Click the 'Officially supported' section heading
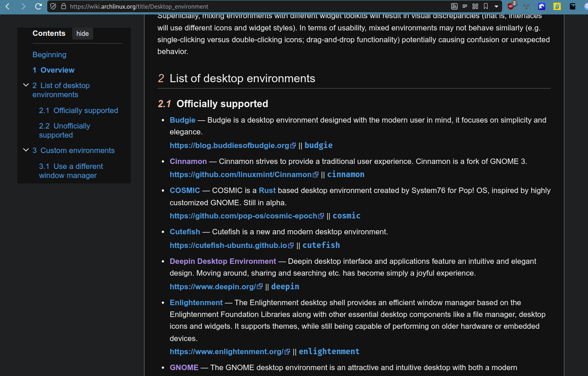The width and height of the screenshot is (588, 376). [x=222, y=104]
